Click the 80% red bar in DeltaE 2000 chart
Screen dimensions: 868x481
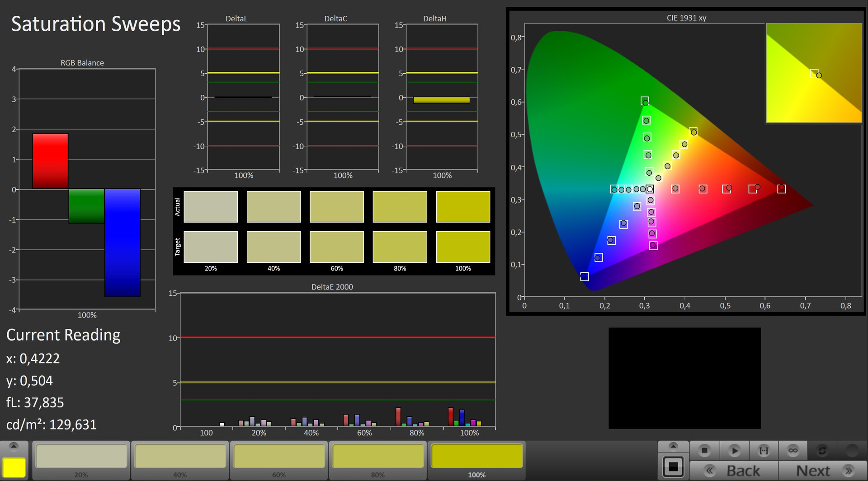point(398,417)
